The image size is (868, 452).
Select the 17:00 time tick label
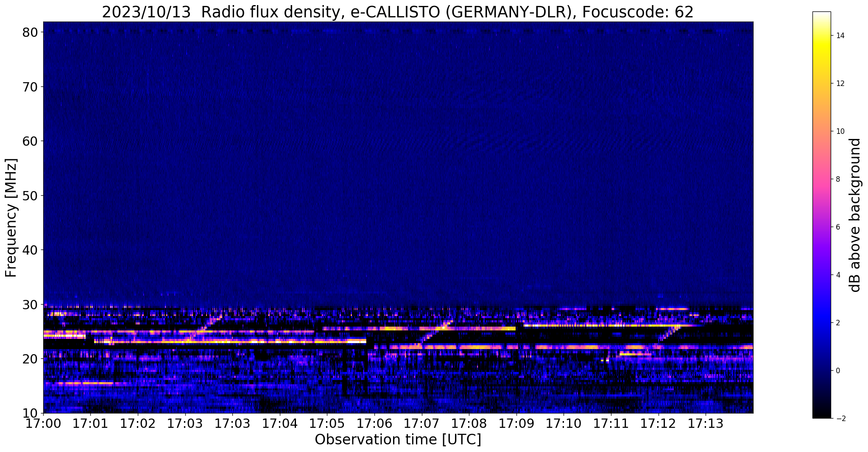click(x=43, y=424)
